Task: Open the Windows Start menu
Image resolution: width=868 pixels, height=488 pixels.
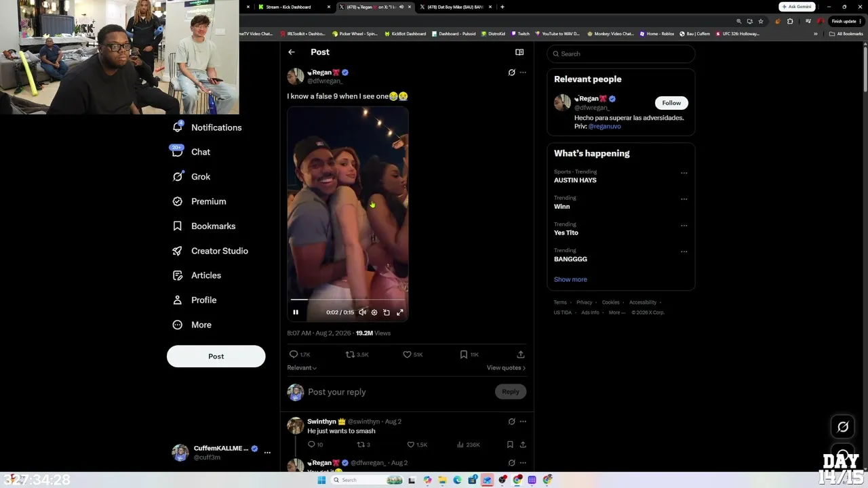Action: coord(321,480)
